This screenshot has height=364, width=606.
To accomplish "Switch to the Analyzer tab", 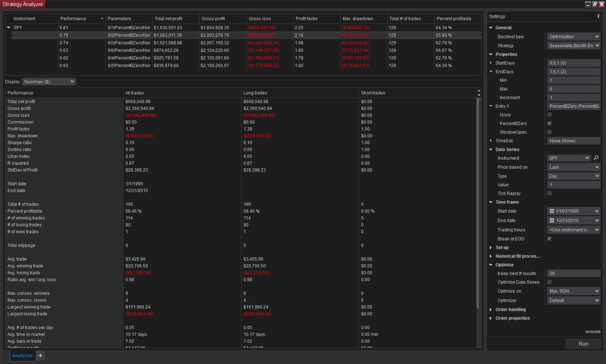I will (x=22, y=355).
